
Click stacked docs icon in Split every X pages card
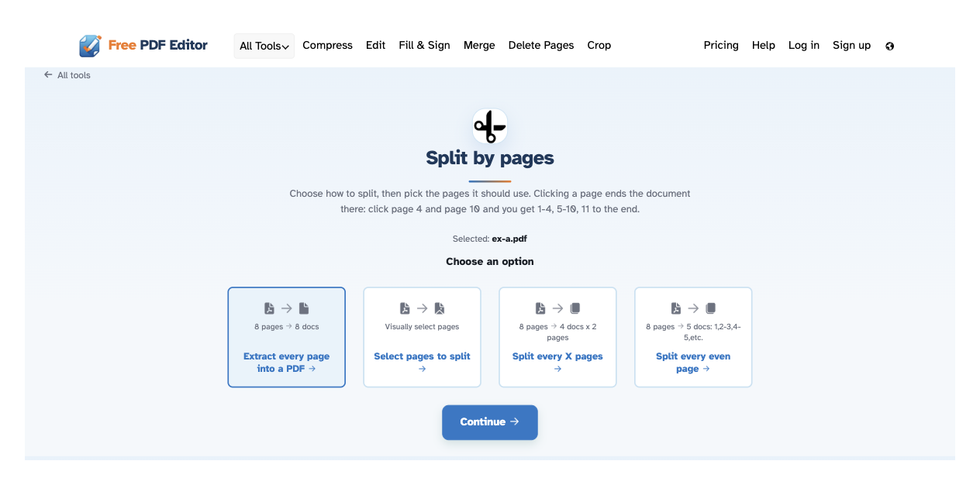coord(575,308)
